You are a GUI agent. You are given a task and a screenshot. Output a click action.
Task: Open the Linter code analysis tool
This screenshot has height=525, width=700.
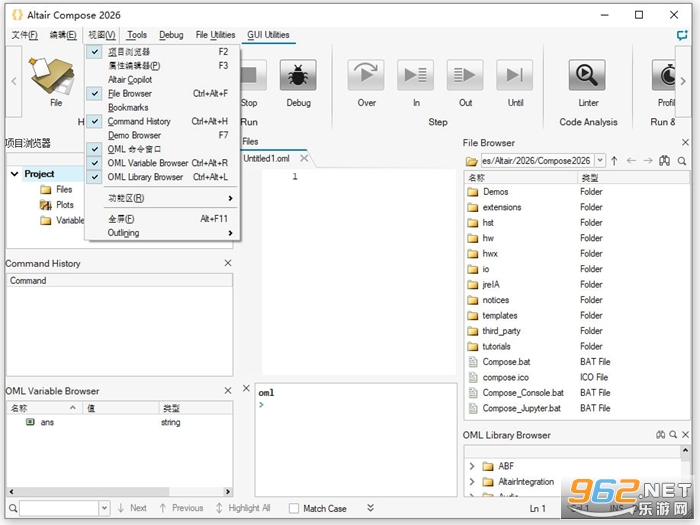click(587, 75)
